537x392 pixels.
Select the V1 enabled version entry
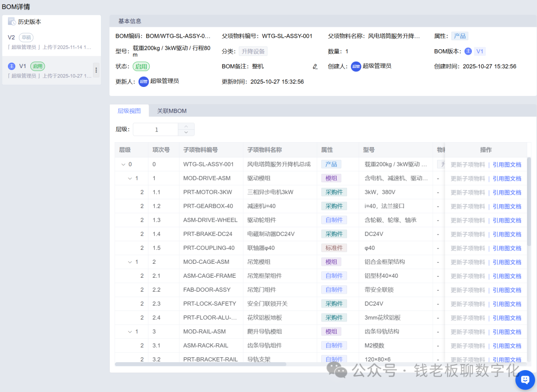[51, 71]
